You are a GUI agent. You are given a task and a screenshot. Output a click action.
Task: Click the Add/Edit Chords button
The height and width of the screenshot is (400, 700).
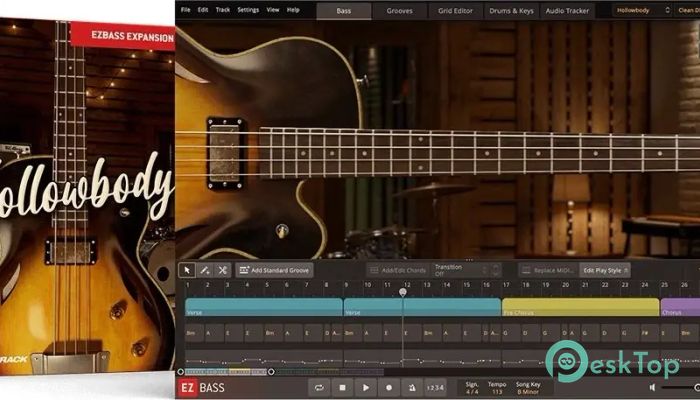(x=395, y=270)
